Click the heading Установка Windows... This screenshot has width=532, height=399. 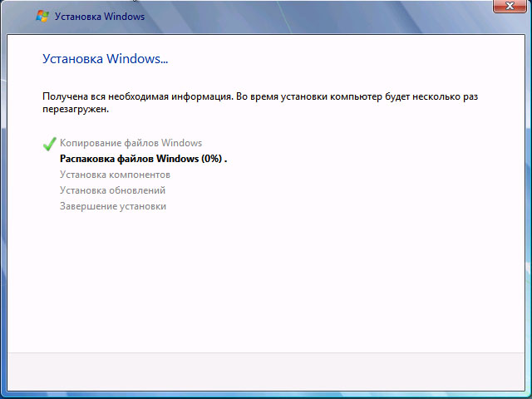[106, 58]
